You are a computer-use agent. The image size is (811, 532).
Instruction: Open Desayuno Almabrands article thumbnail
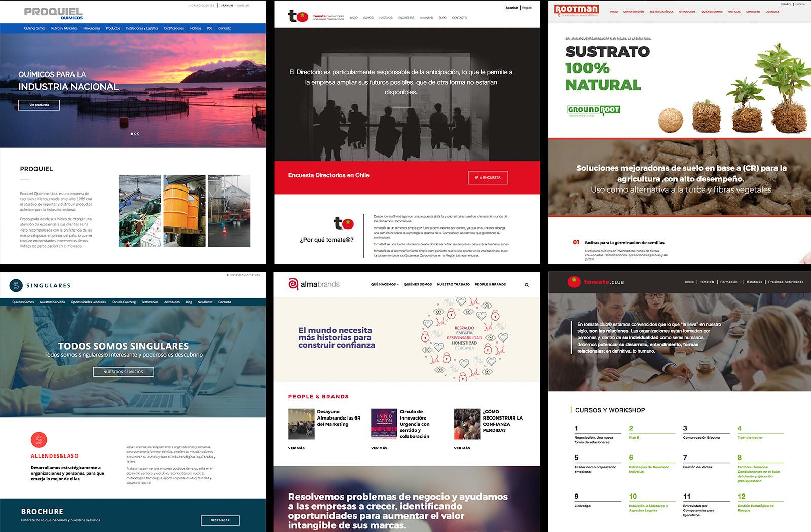tap(302, 424)
